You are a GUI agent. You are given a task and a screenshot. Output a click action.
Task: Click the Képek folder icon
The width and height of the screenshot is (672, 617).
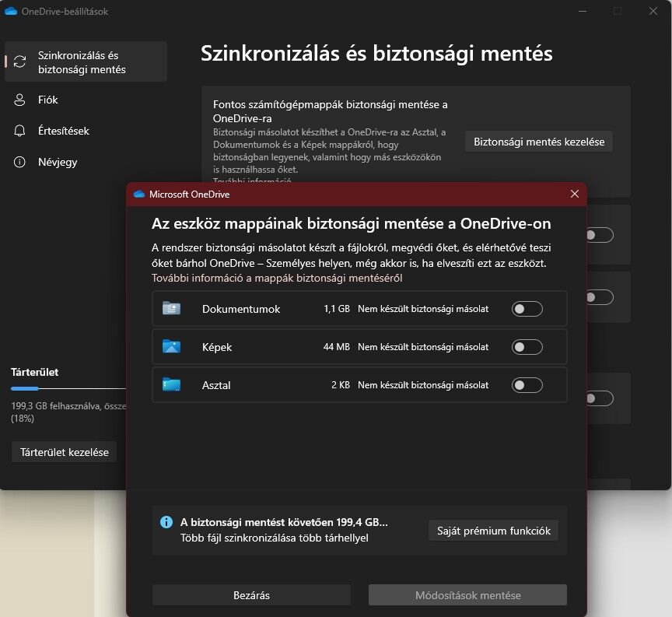[171, 346]
